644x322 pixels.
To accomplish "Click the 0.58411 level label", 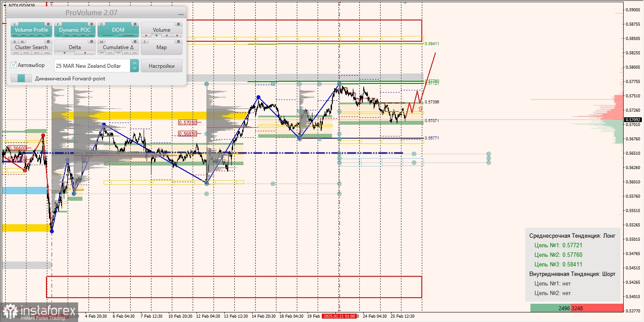I will [x=432, y=44].
